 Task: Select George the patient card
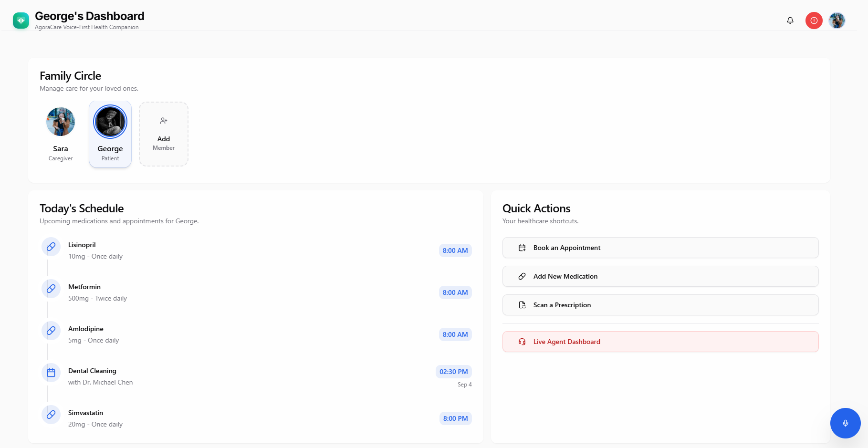pyautogui.click(x=110, y=134)
